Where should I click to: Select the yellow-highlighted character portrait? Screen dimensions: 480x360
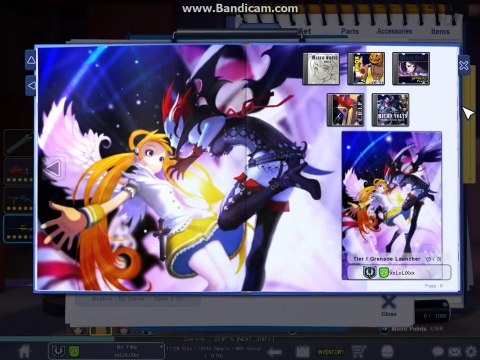[101, 330]
